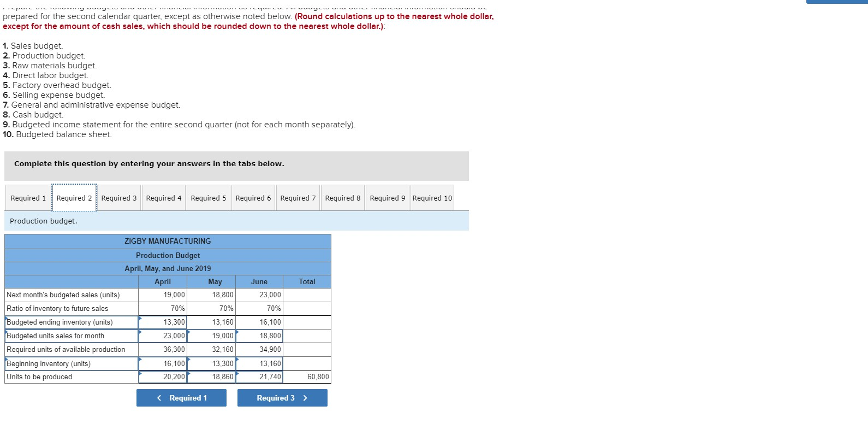Open the Required 10 tab
The width and height of the screenshot is (868, 447).
(432, 198)
